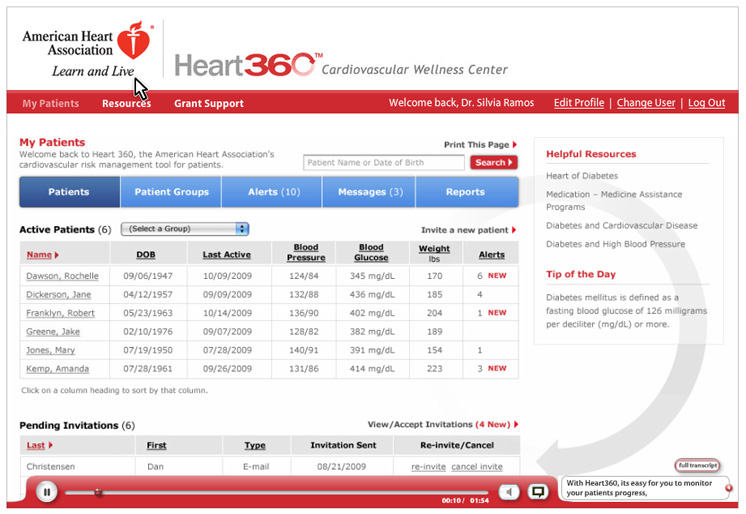Click the video elapsed time 00:10
Image resolution: width=746 pixels, height=514 pixels.
[x=451, y=501]
